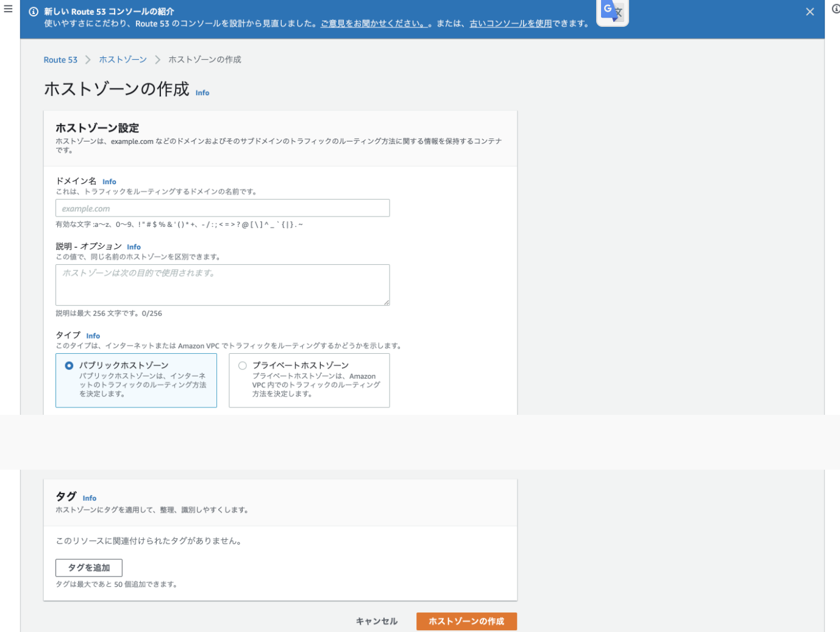Click the タグは最大であと 50 個追加できます text
This screenshot has width=840, height=632.
[x=116, y=584]
